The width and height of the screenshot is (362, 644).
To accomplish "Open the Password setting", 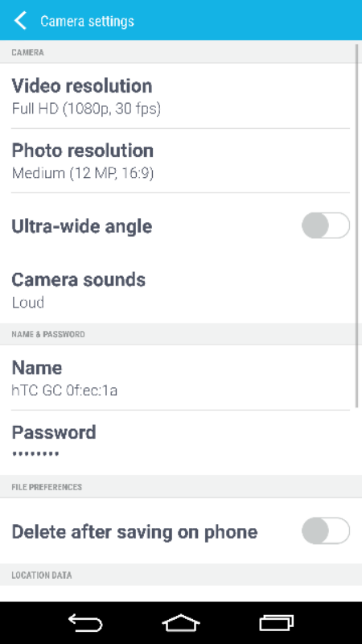I will 180,442.
